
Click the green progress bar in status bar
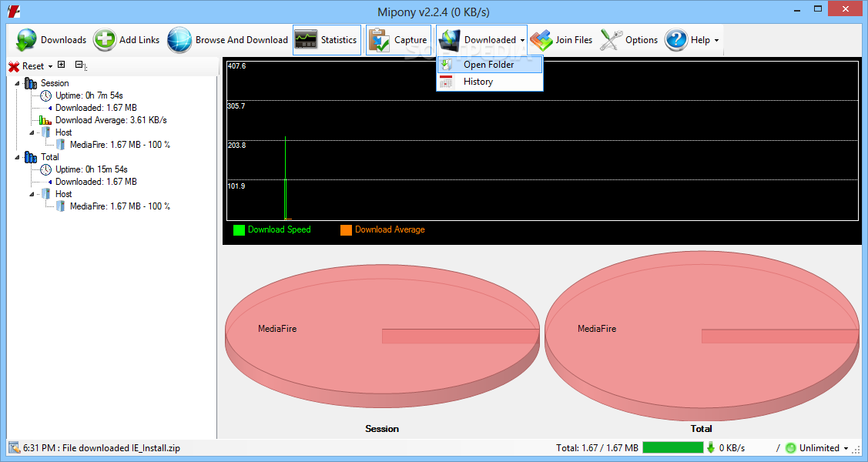point(673,447)
